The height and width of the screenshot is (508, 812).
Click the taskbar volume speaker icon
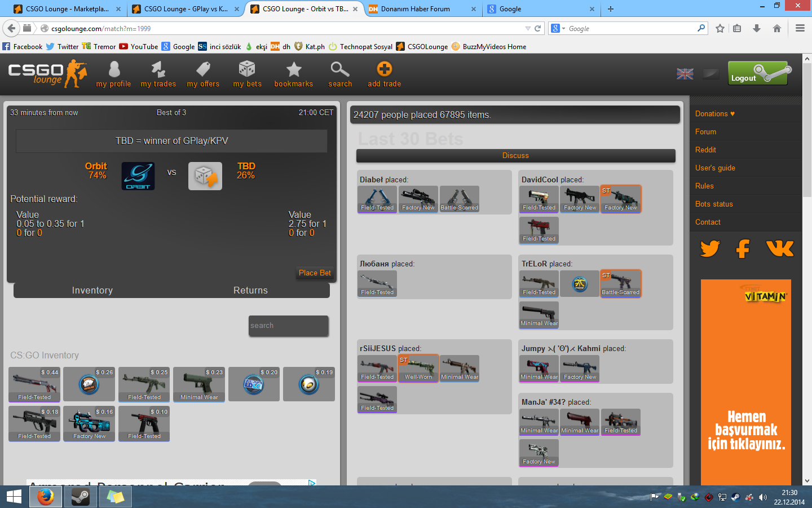763,497
